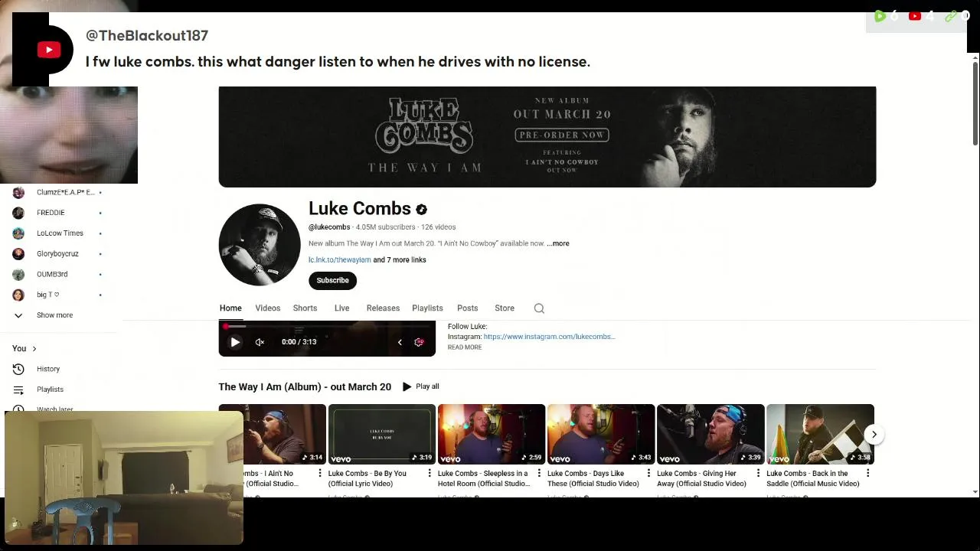The image size is (980, 551).
Task: Show next videos in album shelf
Action: 874,435
